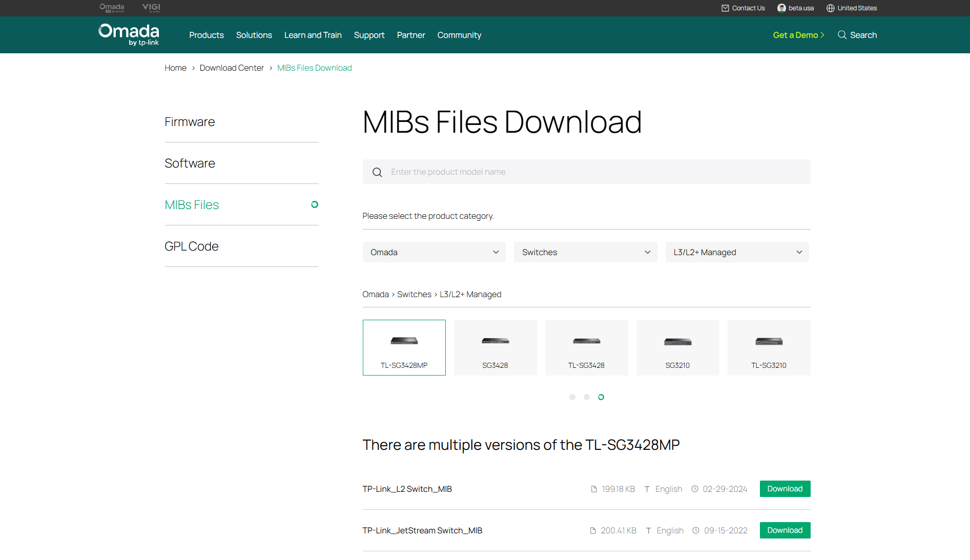Screen dimensions: 970x560
Task: Click the Download Center breadcrumb
Action: click(232, 68)
